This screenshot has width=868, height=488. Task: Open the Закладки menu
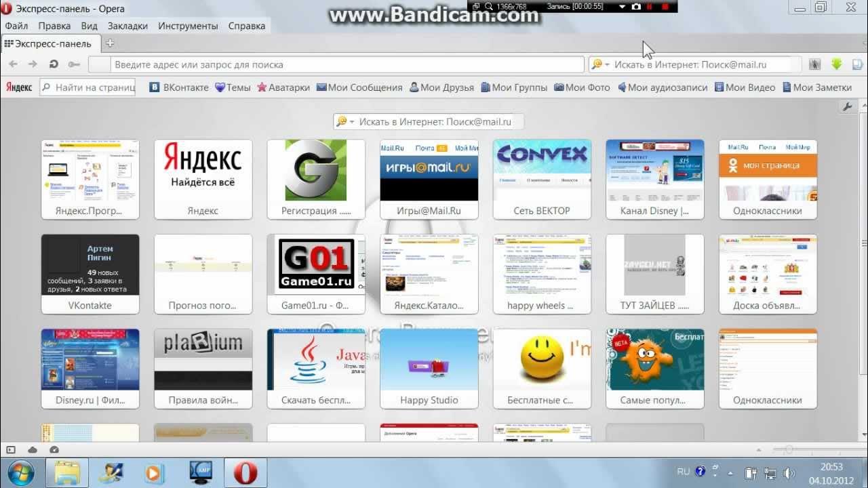[x=127, y=26]
